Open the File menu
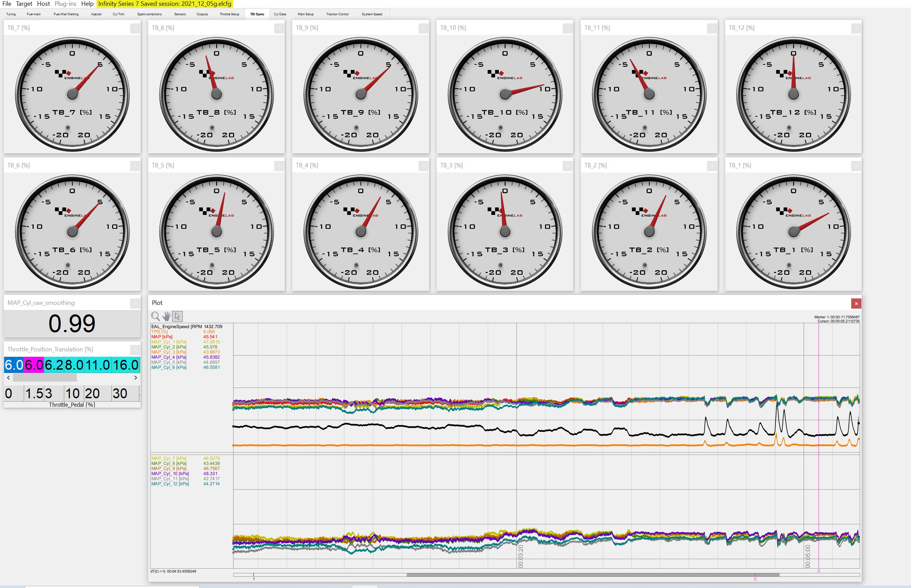This screenshot has width=911, height=588. 6,4
